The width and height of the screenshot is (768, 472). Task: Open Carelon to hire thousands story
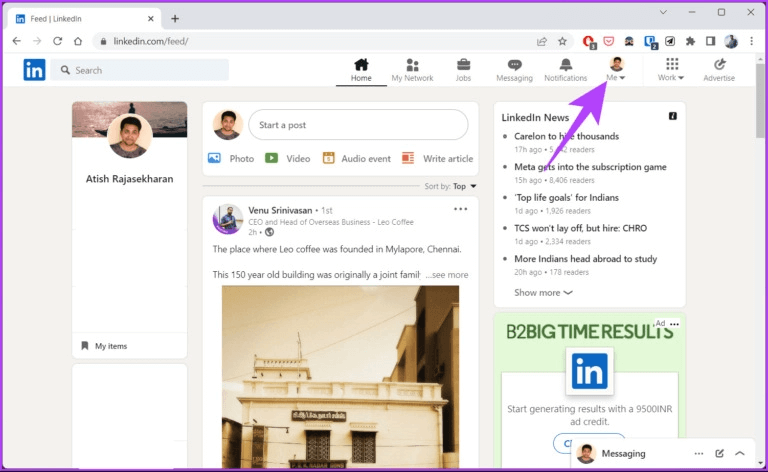[566, 136]
